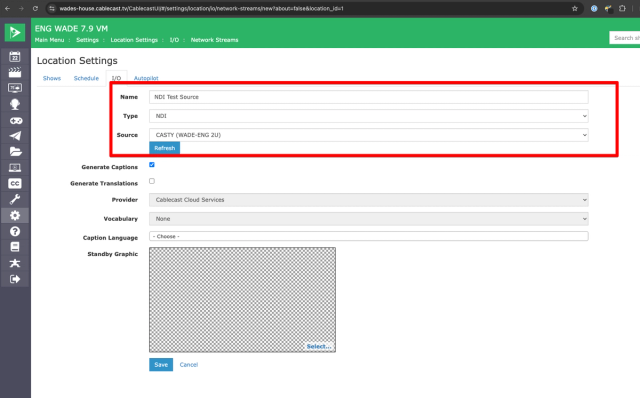Open the Type dropdown showing NDI
640x398 pixels.
pyautogui.click(x=369, y=116)
